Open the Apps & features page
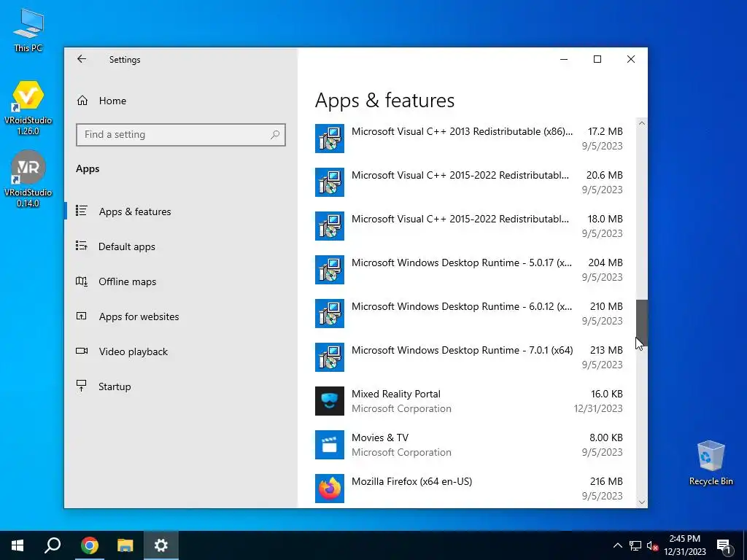The height and width of the screenshot is (560, 747). pyautogui.click(x=135, y=211)
